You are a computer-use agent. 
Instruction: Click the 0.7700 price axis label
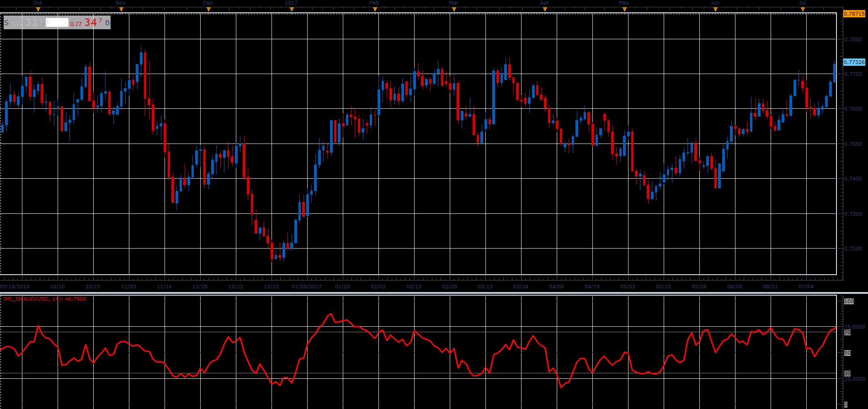[853, 74]
